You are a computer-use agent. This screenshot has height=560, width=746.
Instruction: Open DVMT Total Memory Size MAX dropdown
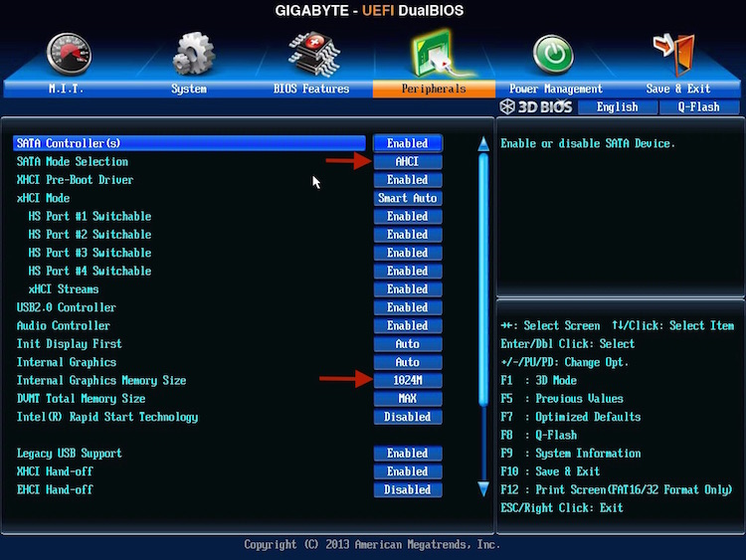coord(408,399)
